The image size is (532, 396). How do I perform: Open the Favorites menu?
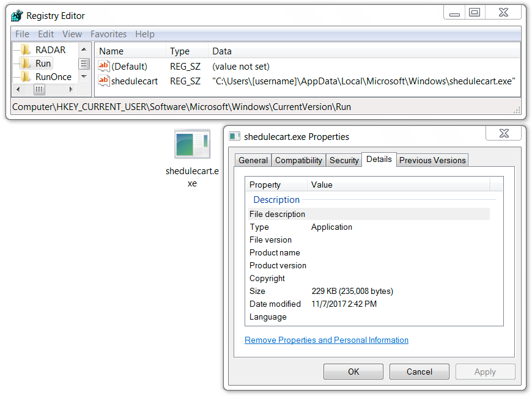point(108,34)
